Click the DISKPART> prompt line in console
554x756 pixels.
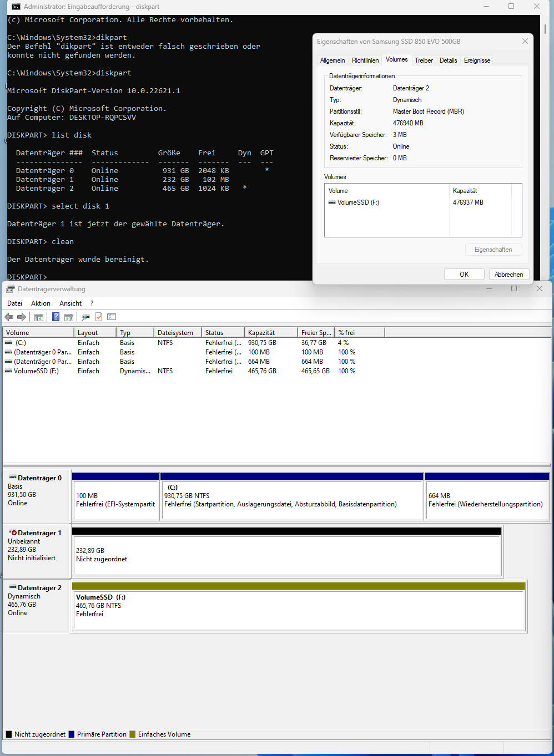pos(27,277)
